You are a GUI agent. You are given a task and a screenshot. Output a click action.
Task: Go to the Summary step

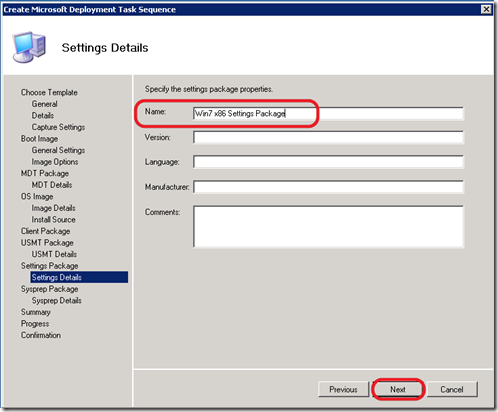click(x=36, y=312)
